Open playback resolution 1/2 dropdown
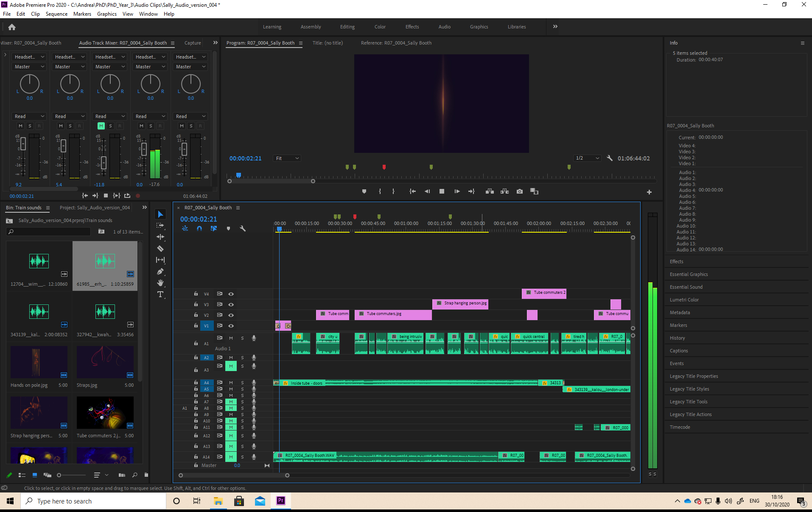The width and height of the screenshot is (812, 512). click(588, 158)
